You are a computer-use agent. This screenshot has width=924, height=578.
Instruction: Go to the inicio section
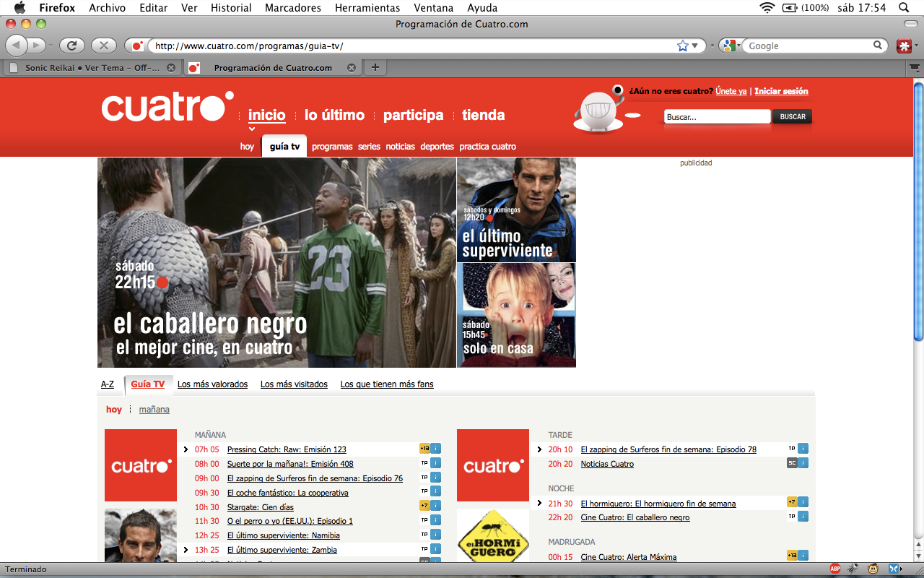(267, 115)
